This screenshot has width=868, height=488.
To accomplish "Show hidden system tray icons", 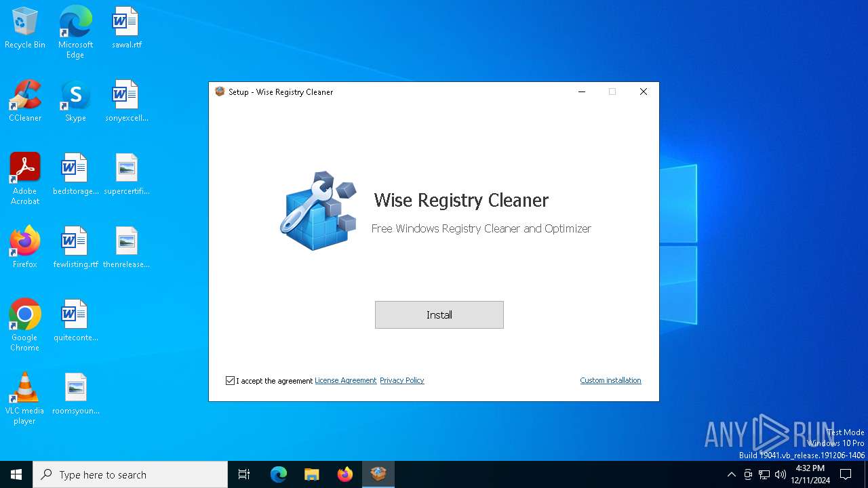I will [731, 474].
